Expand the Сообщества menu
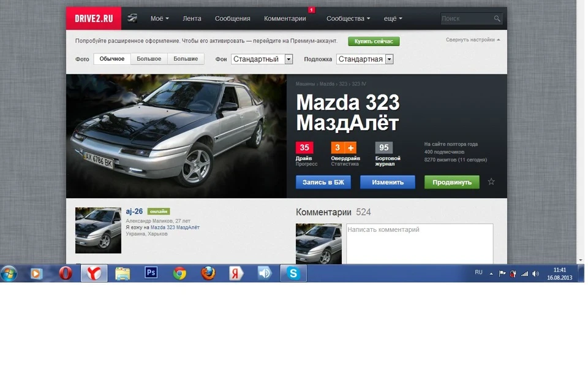 348,18
